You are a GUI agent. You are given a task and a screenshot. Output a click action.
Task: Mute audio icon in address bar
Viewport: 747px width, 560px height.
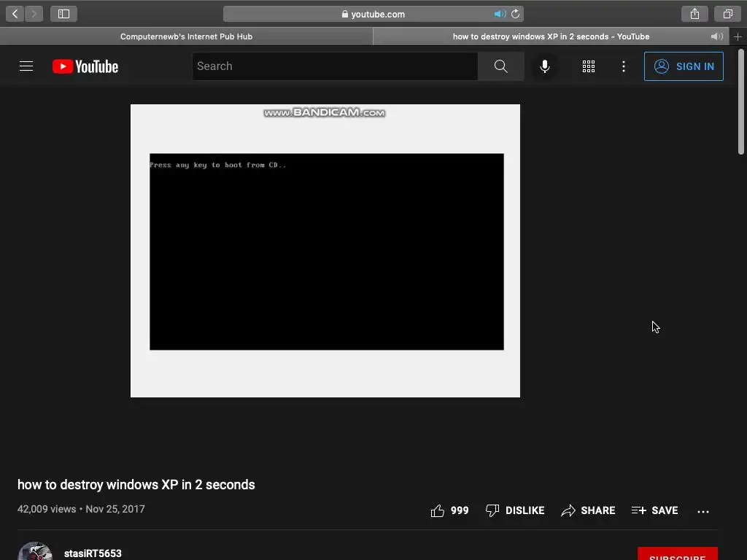(499, 14)
